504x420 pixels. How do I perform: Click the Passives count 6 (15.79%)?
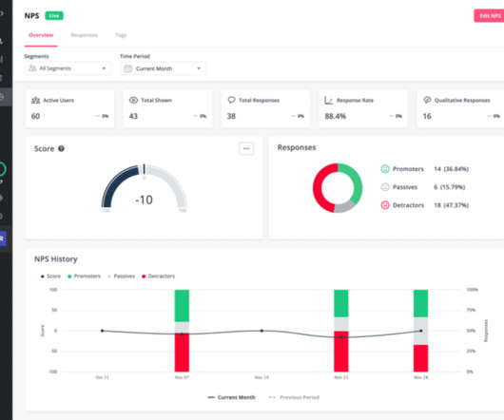(450, 187)
